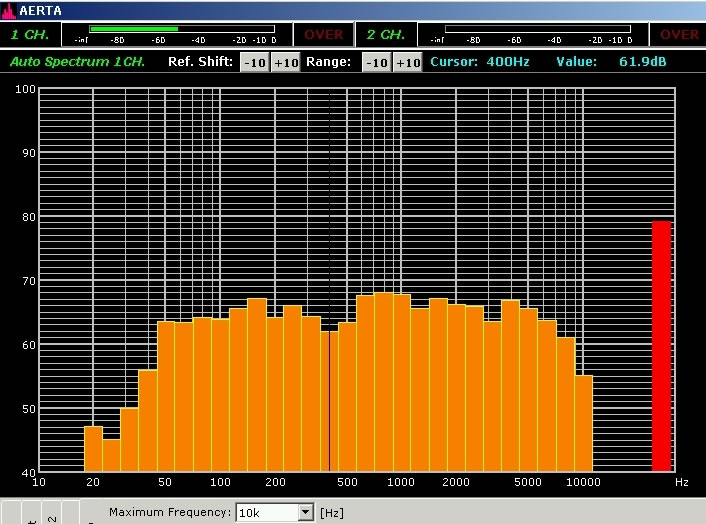Decrease Range using its -10 button
706x524 pixels.
pyautogui.click(x=375, y=62)
